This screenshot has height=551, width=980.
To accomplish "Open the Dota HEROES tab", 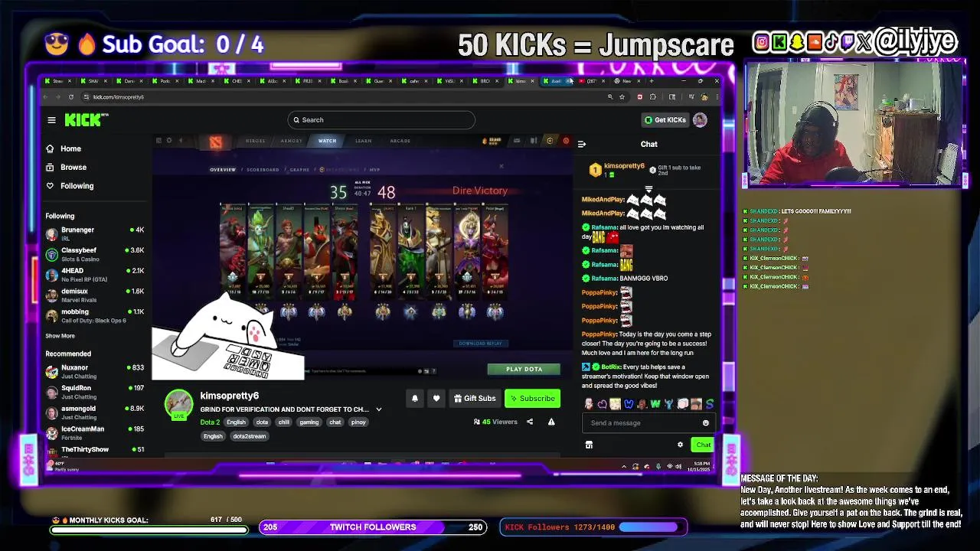I will pos(255,141).
